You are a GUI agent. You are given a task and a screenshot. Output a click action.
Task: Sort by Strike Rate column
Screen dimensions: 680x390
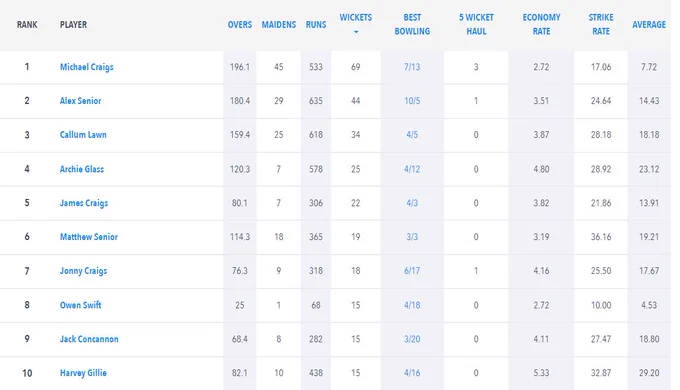click(601, 24)
